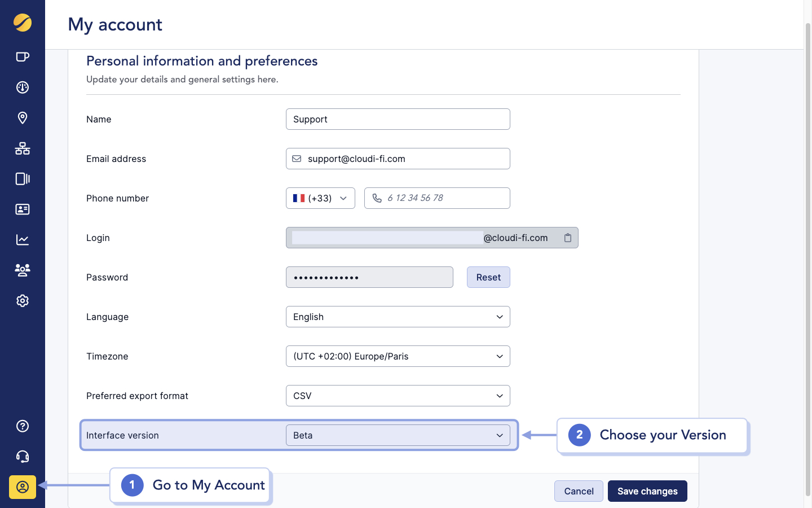812x508 pixels.
Task: Open the network hierarchy icon
Action: pyautogui.click(x=23, y=148)
